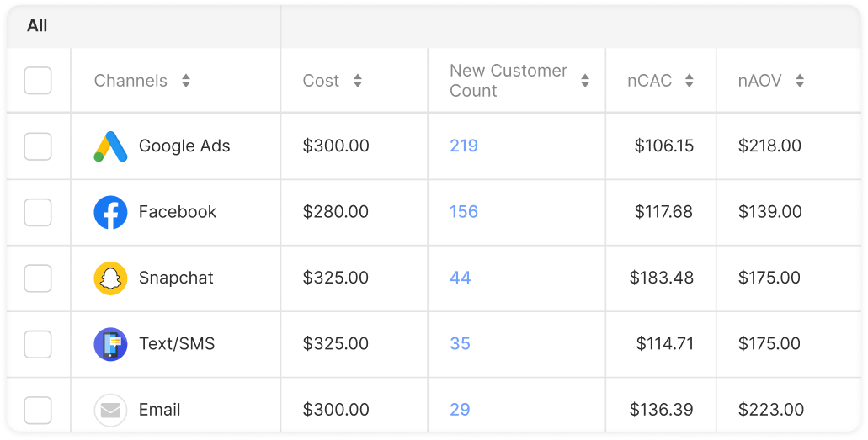The width and height of the screenshot is (868, 440).
Task: Click Snapchat nAOV value $175.00
Action: [769, 278]
